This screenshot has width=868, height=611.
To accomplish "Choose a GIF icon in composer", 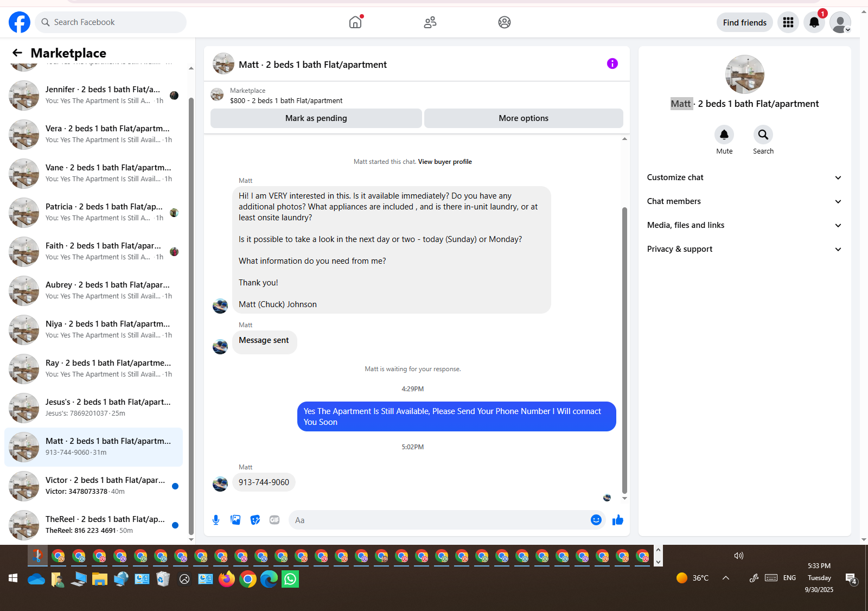I will (x=275, y=520).
